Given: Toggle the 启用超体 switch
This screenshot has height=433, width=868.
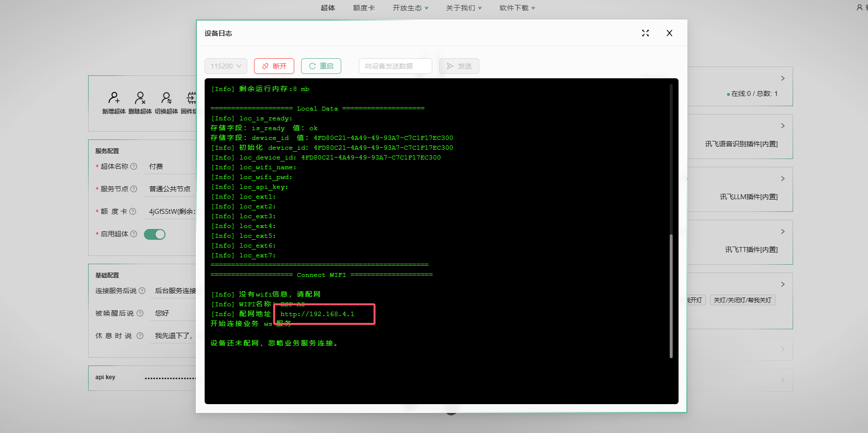Looking at the screenshot, I should (x=155, y=234).
